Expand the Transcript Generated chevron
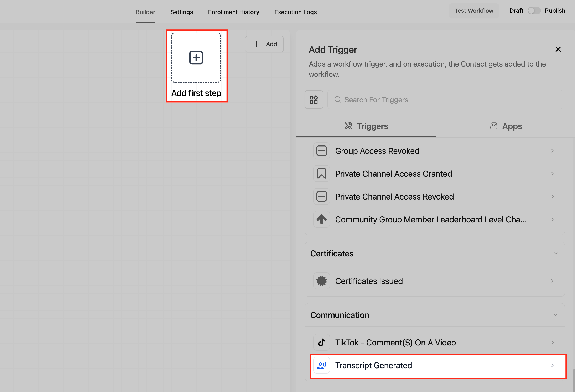The width and height of the screenshot is (575, 392). click(x=552, y=365)
